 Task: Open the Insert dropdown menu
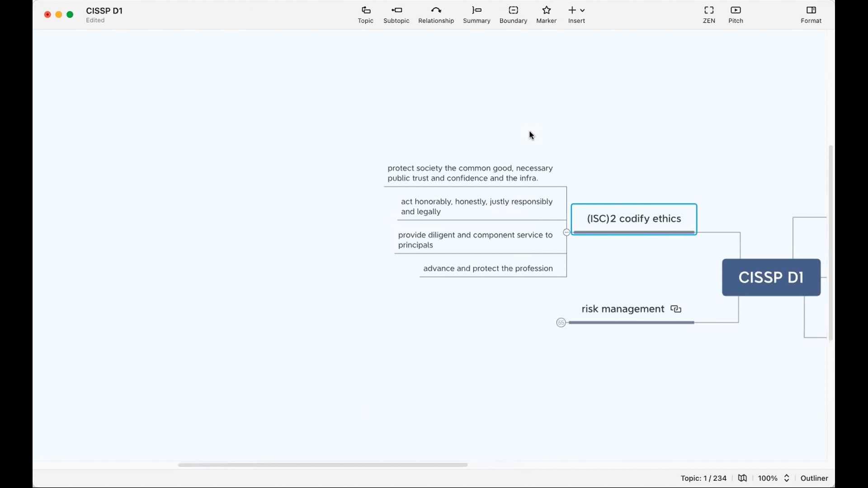[x=576, y=14]
